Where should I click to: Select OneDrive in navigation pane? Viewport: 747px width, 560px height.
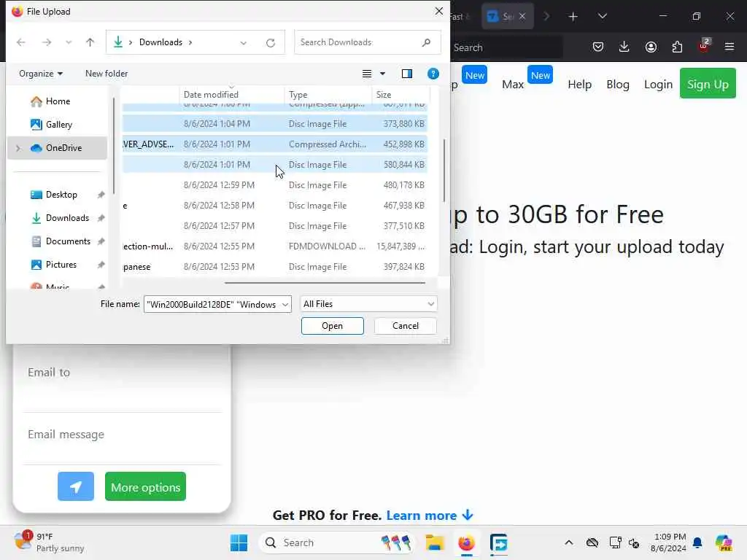[58, 148]
